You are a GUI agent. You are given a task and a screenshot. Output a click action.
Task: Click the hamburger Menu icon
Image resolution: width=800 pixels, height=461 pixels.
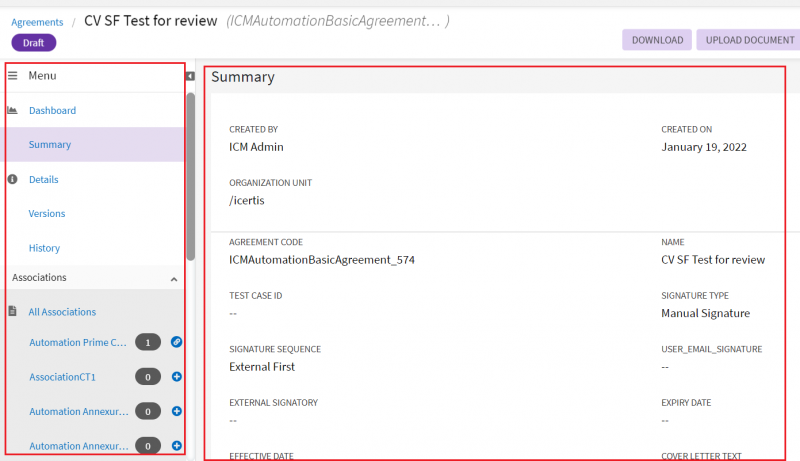coord(13,76)
